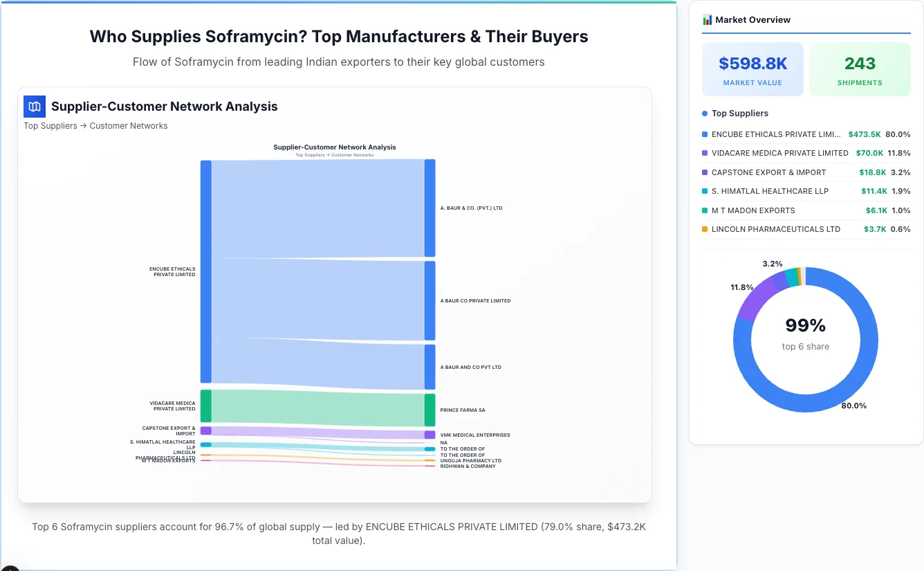Toggle the $598.8K Market Value card
Viewport: 924px width, 571px height.
coord(752,69)
